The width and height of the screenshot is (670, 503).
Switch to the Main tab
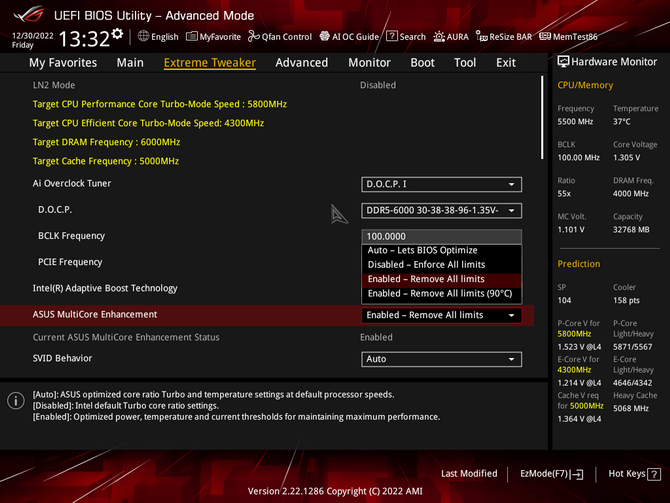point(130,63)
